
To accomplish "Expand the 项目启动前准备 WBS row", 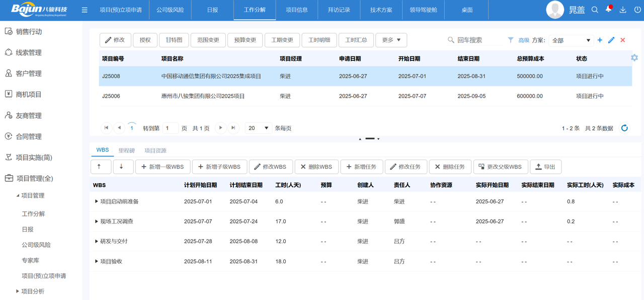I will click(97, 201).
